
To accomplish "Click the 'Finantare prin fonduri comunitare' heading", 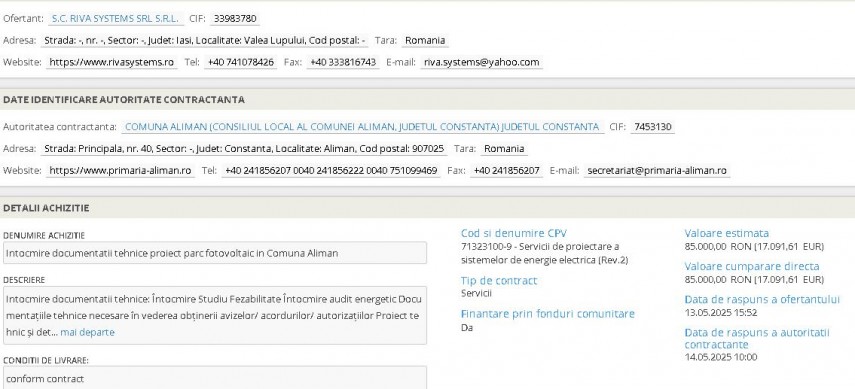I will (547, 314).
